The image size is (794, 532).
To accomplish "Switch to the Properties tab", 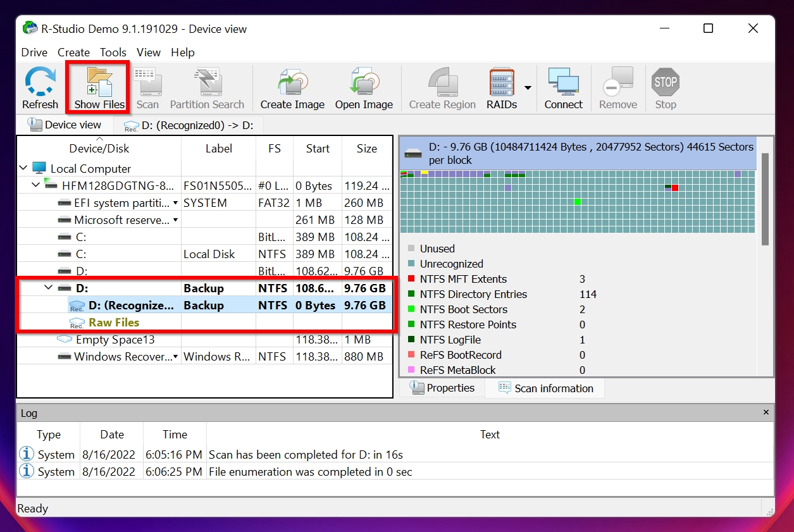I will click(x=442, y=388).
